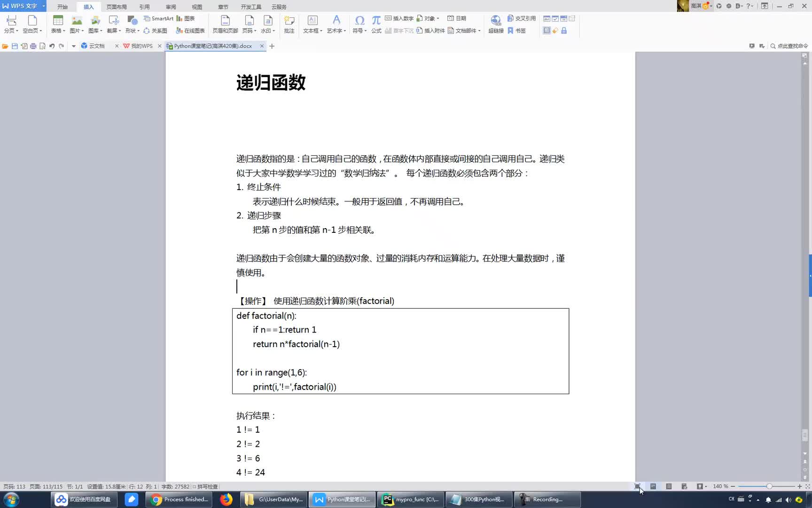Click the zoom out minus button

click(x=733, y=486)
